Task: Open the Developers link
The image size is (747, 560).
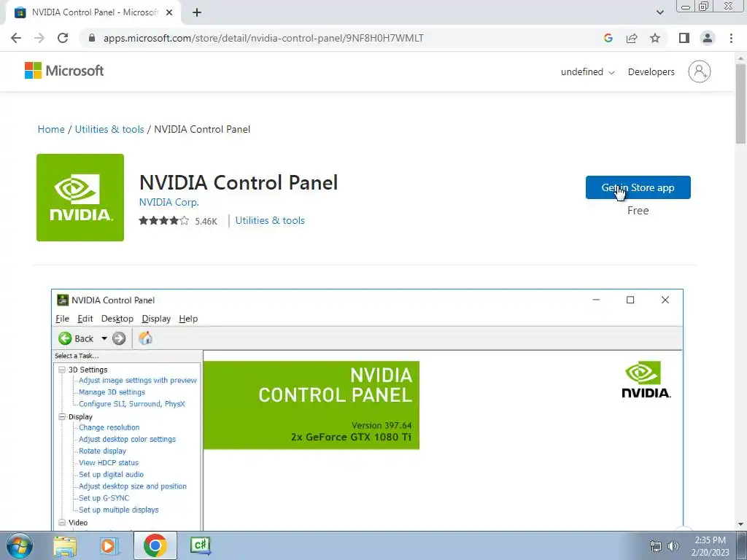Action: [651, 72]
